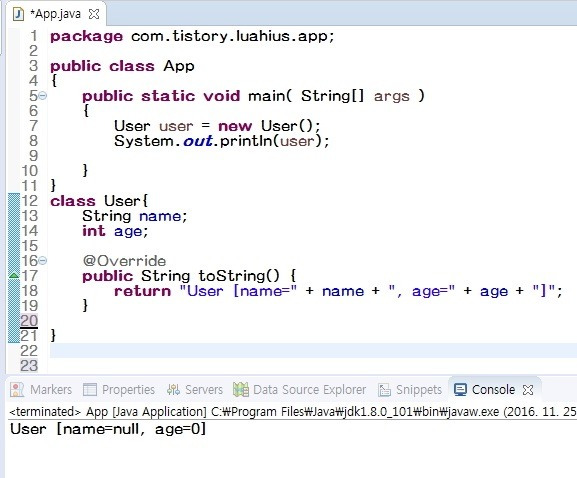Select the Console tab
The image size is (577, 478).
[493, 389]
